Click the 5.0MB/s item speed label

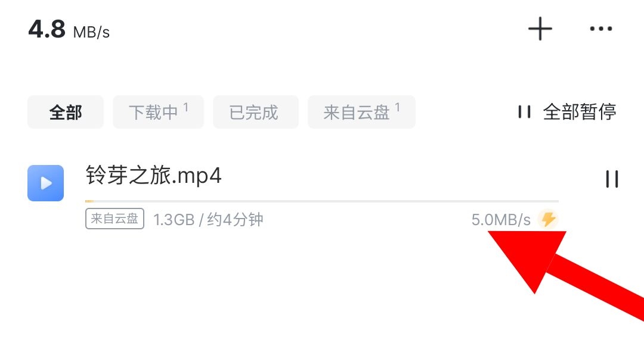pos(501,220)
